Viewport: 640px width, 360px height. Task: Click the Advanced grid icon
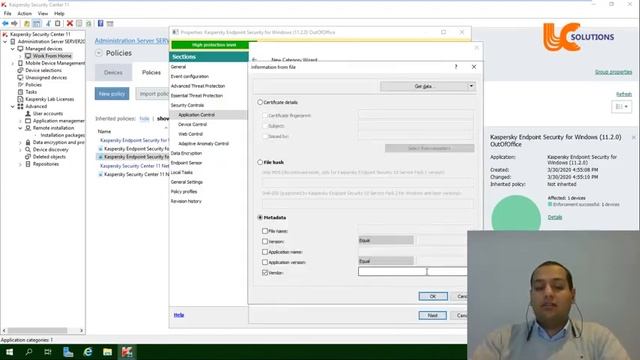click(20, 106)
